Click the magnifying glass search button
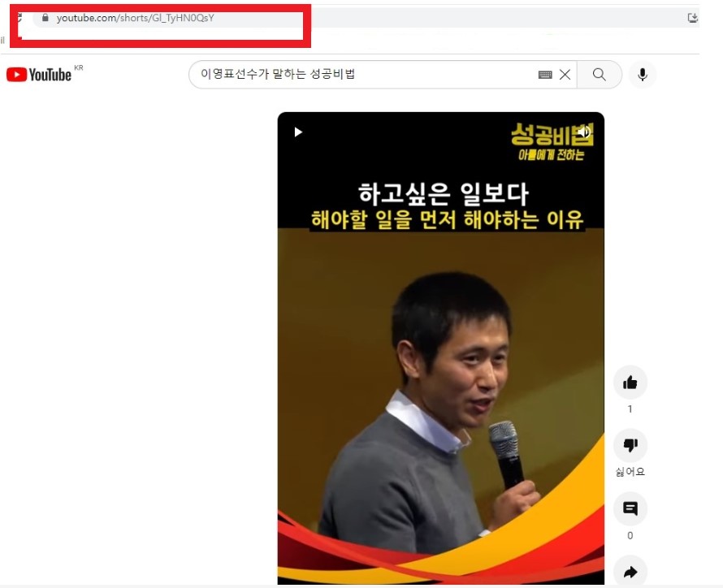 (x=599, y=74)
